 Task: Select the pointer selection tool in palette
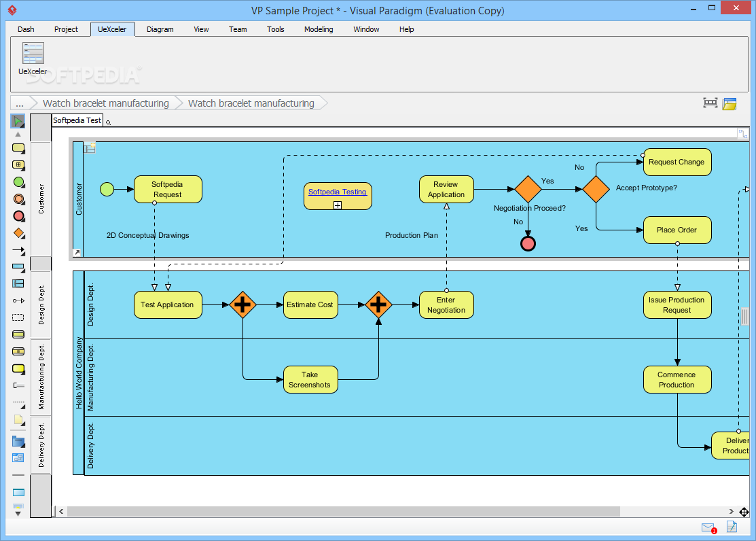click(x=18, y=121)
